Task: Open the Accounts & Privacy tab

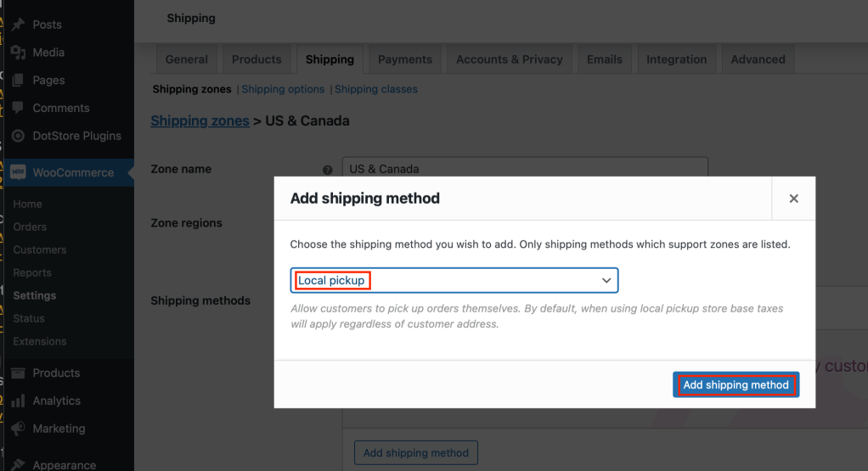Action: [510, 59]
